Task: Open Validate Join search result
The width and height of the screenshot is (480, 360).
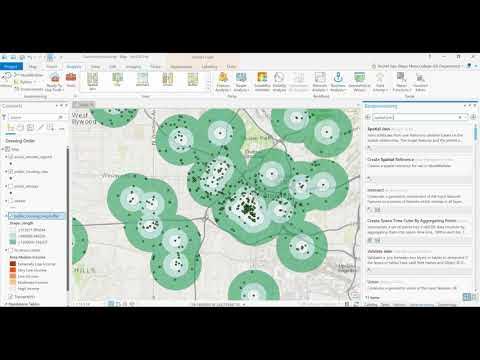Action: coord(419,261)
